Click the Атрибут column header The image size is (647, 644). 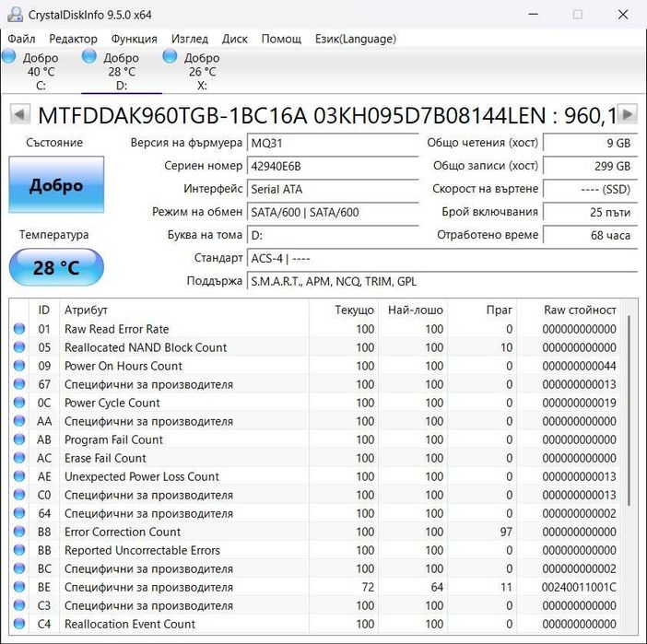click(184, 310)
